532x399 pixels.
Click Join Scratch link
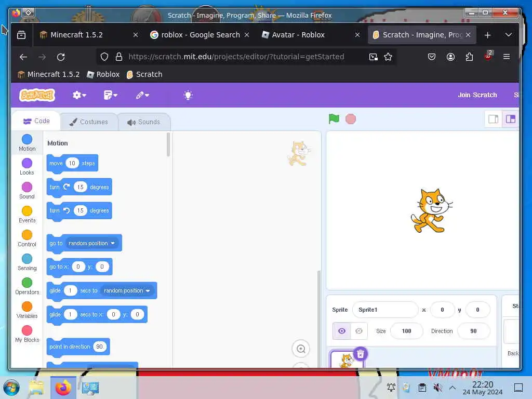(477, 95)
